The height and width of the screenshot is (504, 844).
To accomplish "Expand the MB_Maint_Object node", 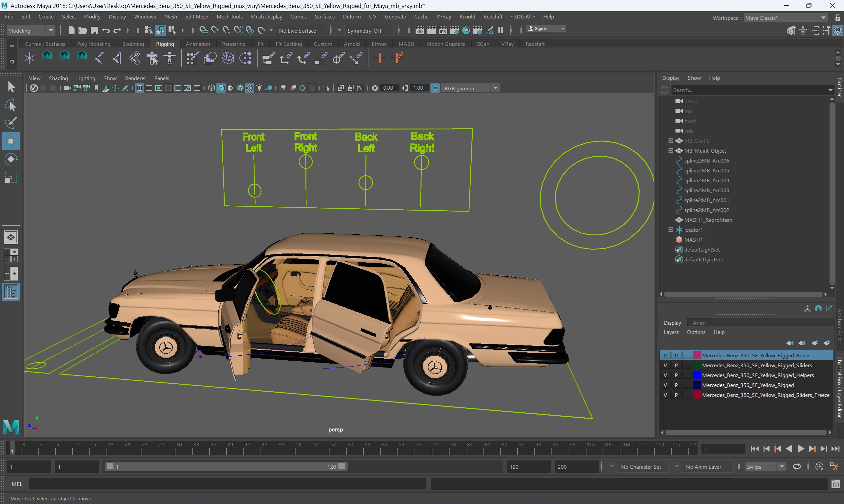I will (x=671, y=150).
